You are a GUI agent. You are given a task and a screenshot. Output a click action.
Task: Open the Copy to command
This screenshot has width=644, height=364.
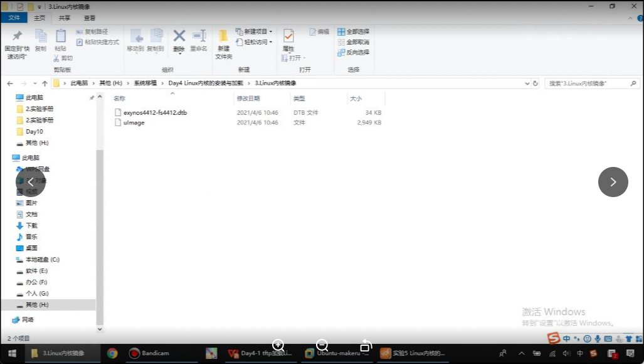tap(156, 40)
